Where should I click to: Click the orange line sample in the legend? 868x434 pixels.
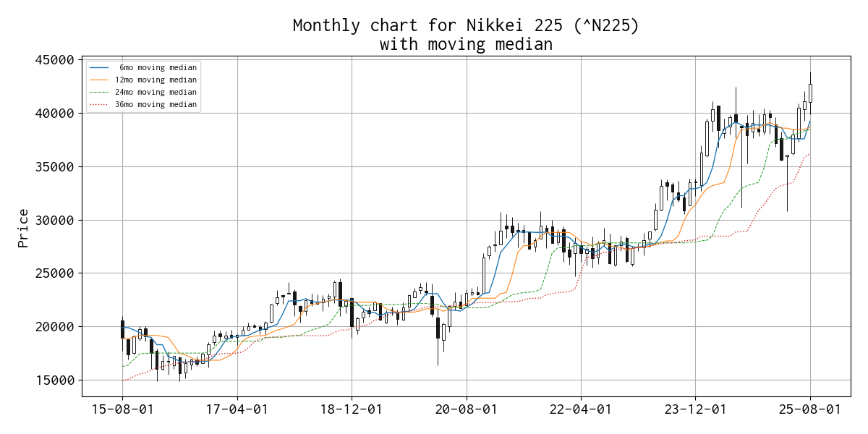pyautogui.click(x=99, y=80)
